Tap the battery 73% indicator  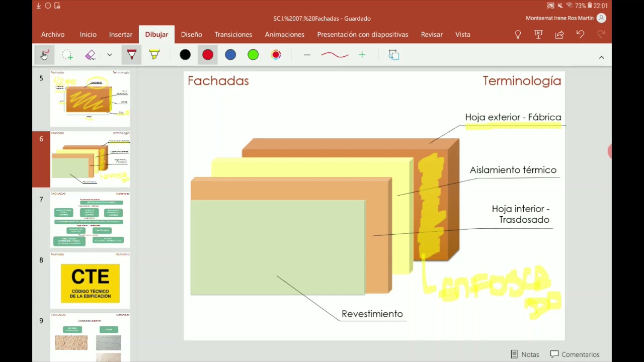pos(583,6)
